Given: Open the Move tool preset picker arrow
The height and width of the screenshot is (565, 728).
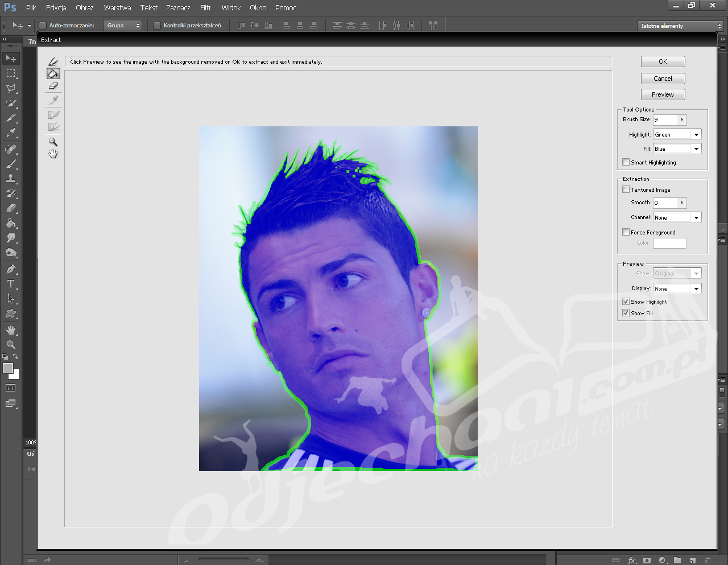Looking at the screenshot, I should [x=29, y=26].
